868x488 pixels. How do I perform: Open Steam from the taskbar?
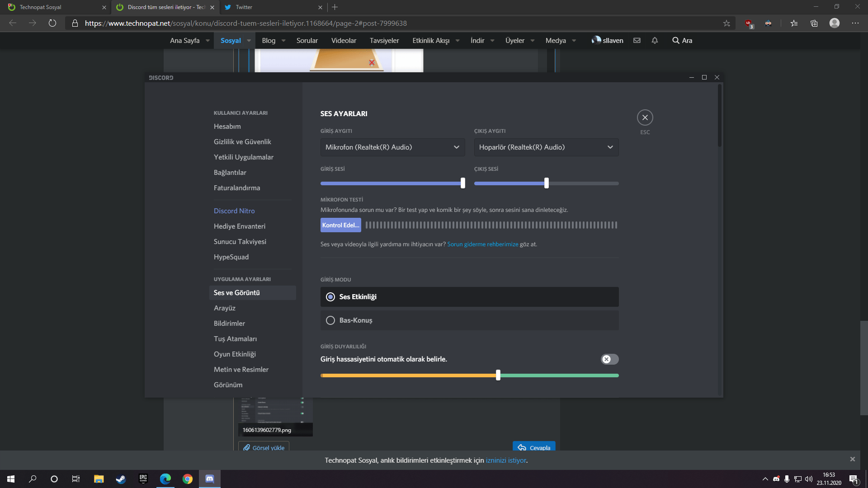click(x=121, y=479)
